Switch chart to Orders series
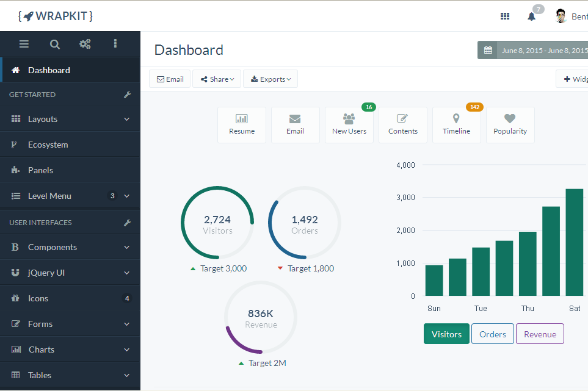The height and width of the screenshot is (391, 588). 493,334
